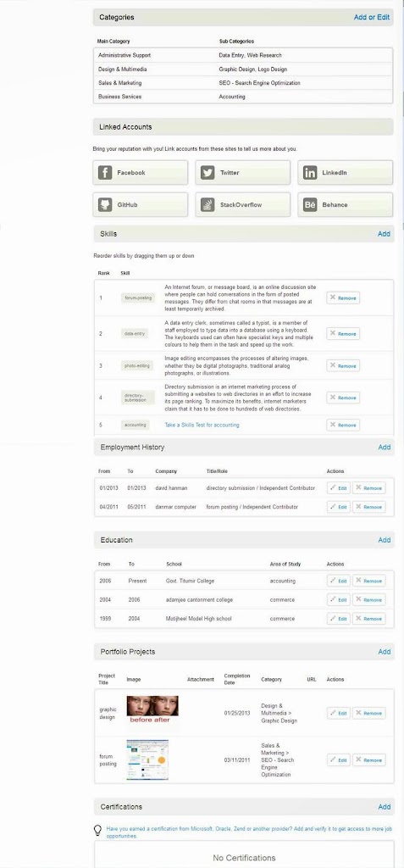Take a Skills Test for accounting

click(x=202, y=426)
